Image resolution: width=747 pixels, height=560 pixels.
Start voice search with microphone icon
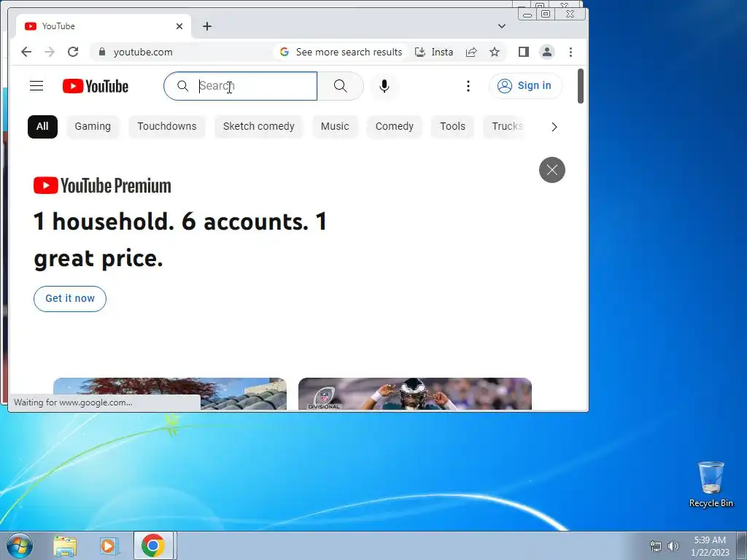(384, 86)
